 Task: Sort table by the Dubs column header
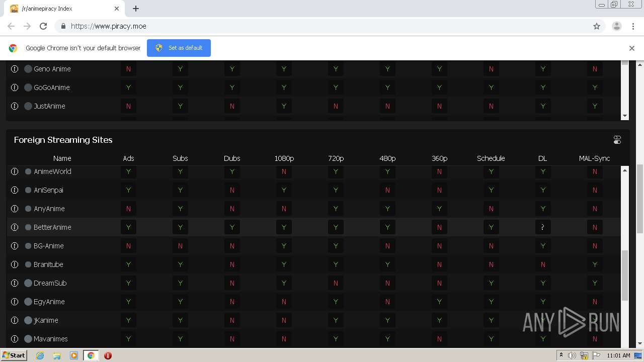click(x=232, y=158)
